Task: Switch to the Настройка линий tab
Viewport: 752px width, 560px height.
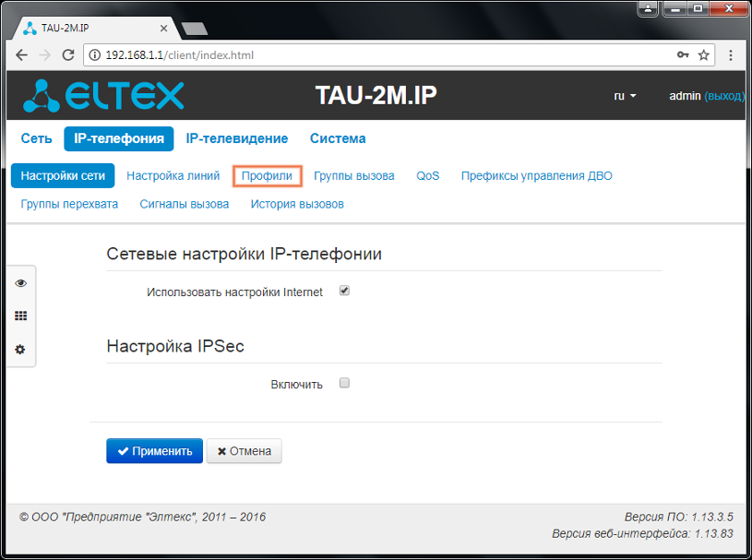Action: point(173,176)
